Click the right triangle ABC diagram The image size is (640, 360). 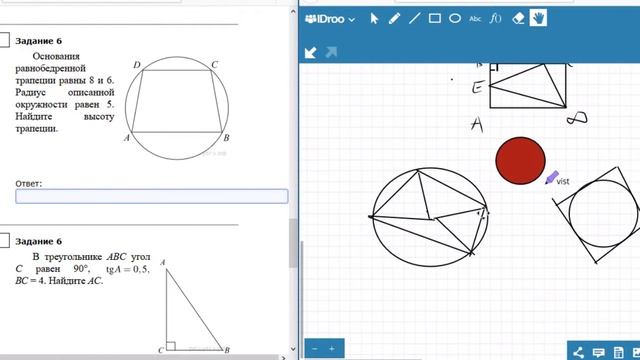[x=194, y=307]
